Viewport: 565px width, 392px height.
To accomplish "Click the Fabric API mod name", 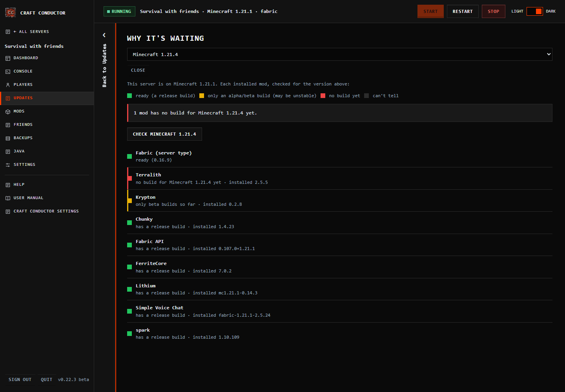I will (149, 241).
